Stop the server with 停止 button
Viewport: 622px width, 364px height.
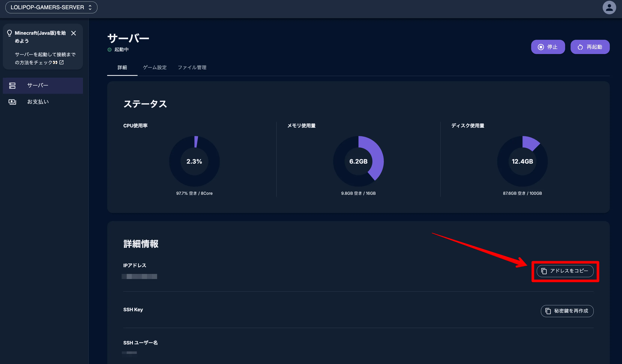(x=548, y=47)
